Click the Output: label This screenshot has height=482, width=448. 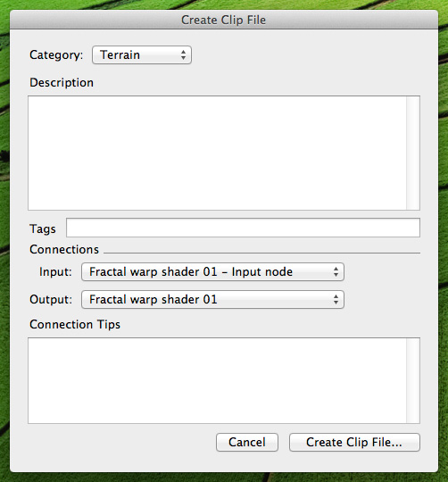51,299
